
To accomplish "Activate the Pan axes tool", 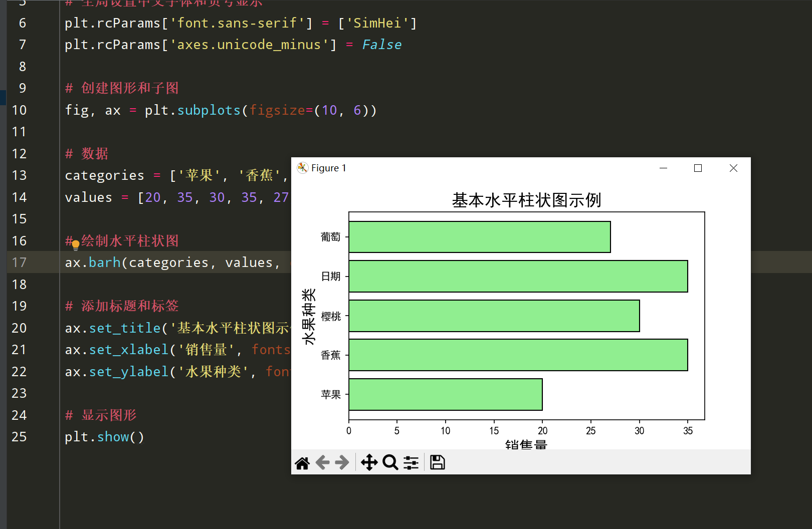I will tap(369, 462).
